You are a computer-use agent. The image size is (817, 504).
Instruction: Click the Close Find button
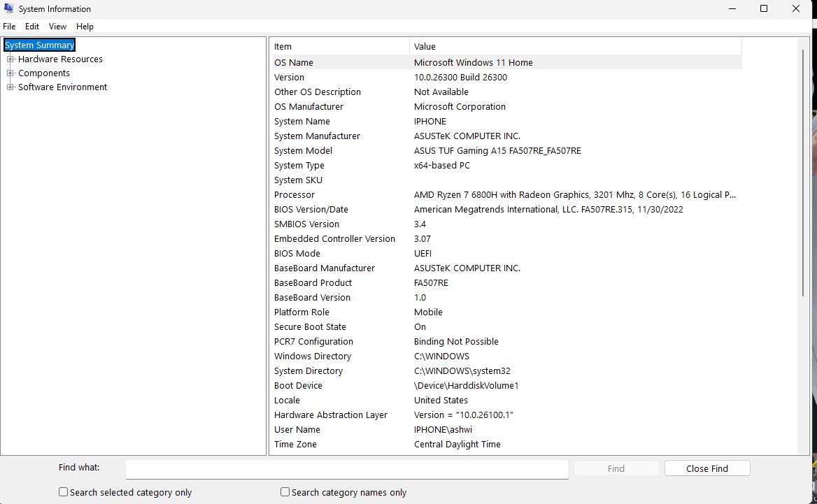click(x=707, y=468)
